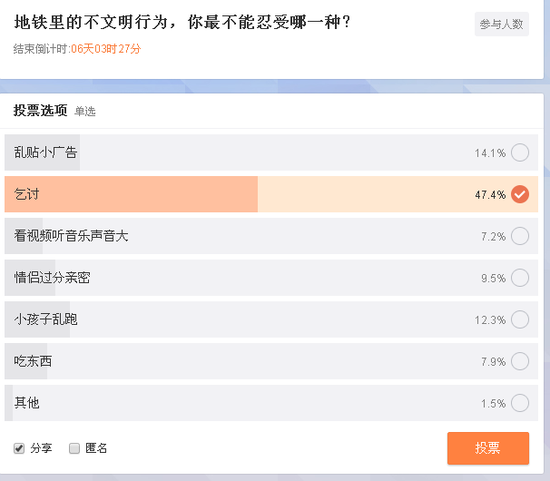
Task: Click the 分享 checkbox label
Action: click(41, 448)
